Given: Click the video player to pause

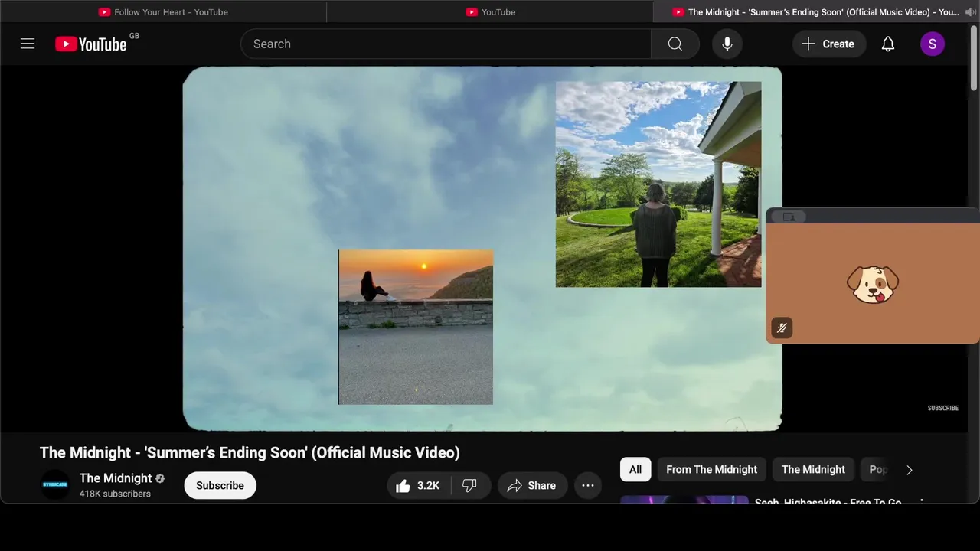Looking at the screenshot, I should [x=482, y=249].
